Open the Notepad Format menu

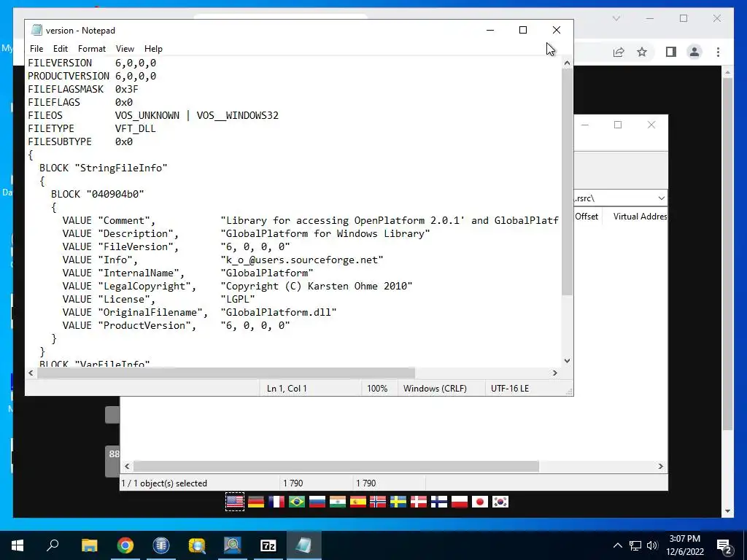coord(92,49)
